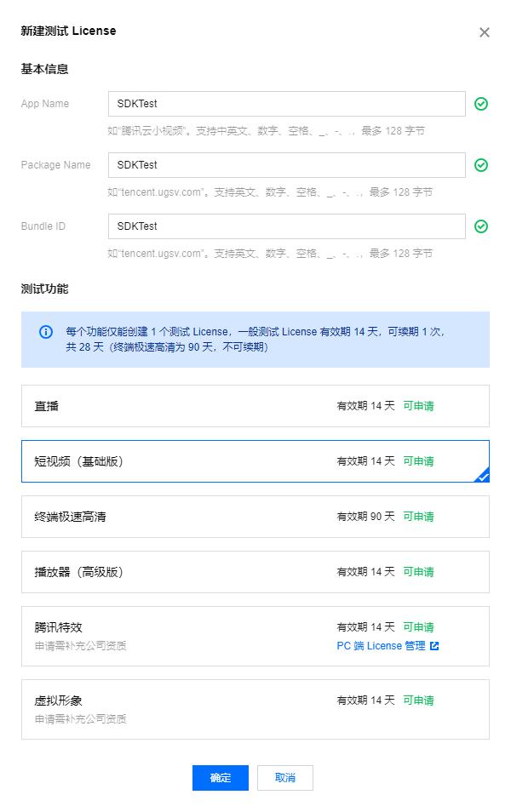Click the green checkmark beside Package Name
The image size is (511, 812).
[481, 165]
